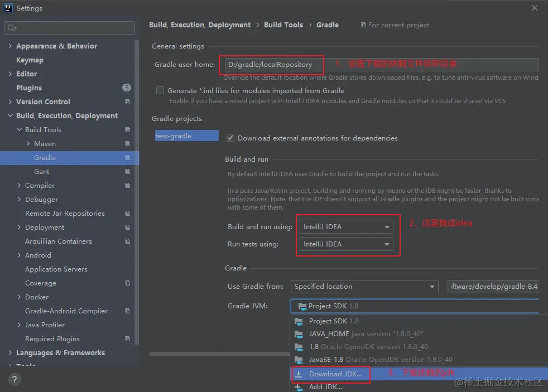Expand the Editor settings section

(x=10, y=74)
